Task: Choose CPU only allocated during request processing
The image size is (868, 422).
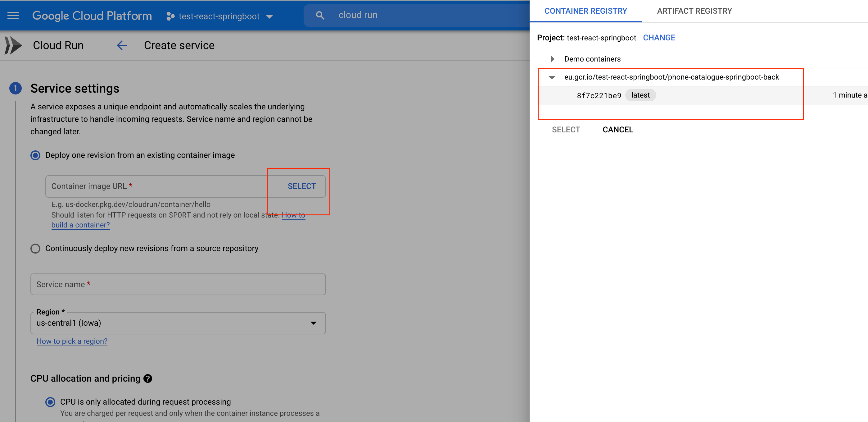Action: pyautogui.click(x=50, y=402)
